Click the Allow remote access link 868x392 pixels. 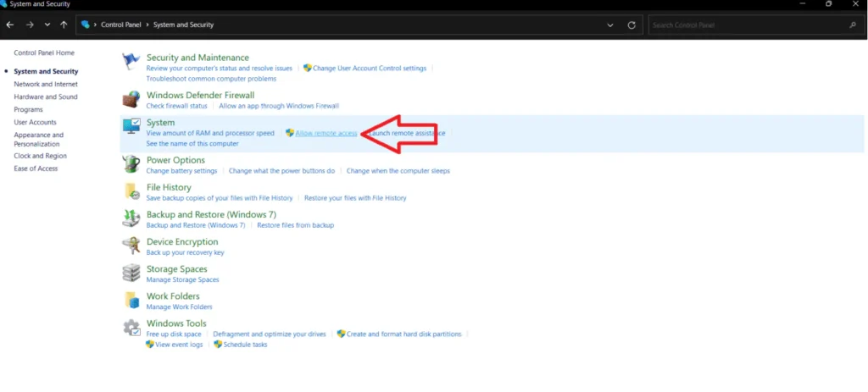(325, 134)
